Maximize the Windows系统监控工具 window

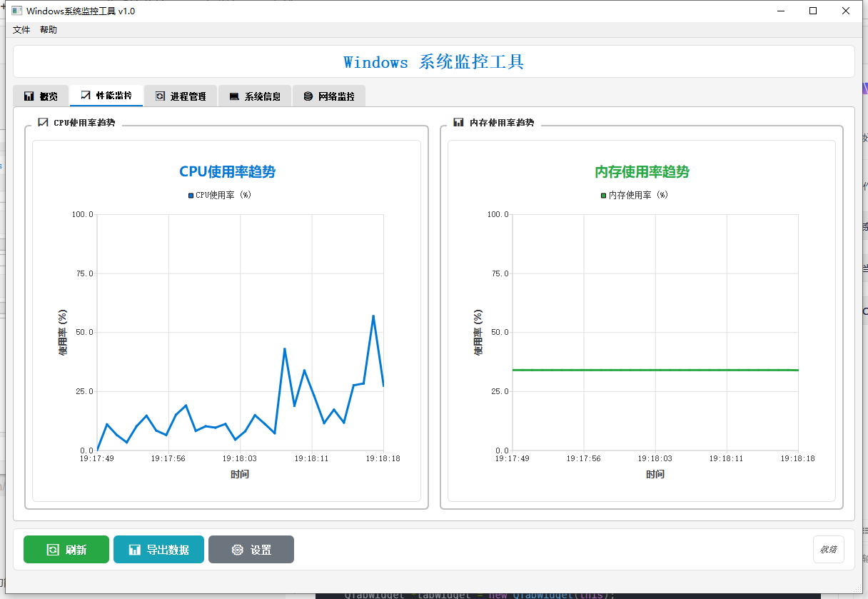813,11
